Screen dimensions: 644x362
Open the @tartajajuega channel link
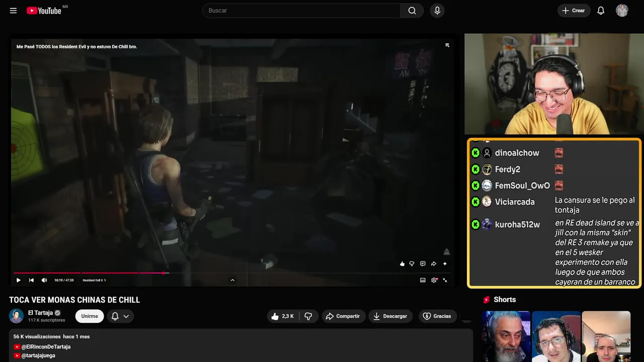click(38, 355)
